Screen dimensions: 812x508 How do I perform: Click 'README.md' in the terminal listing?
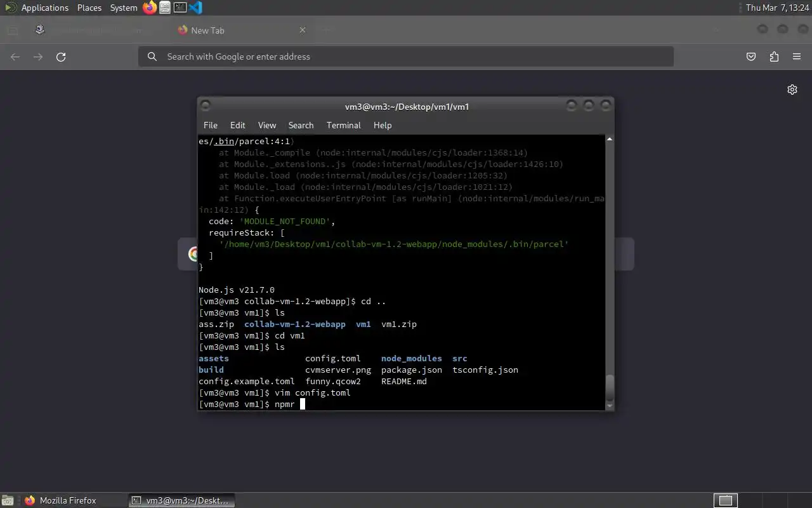(404, 381)
